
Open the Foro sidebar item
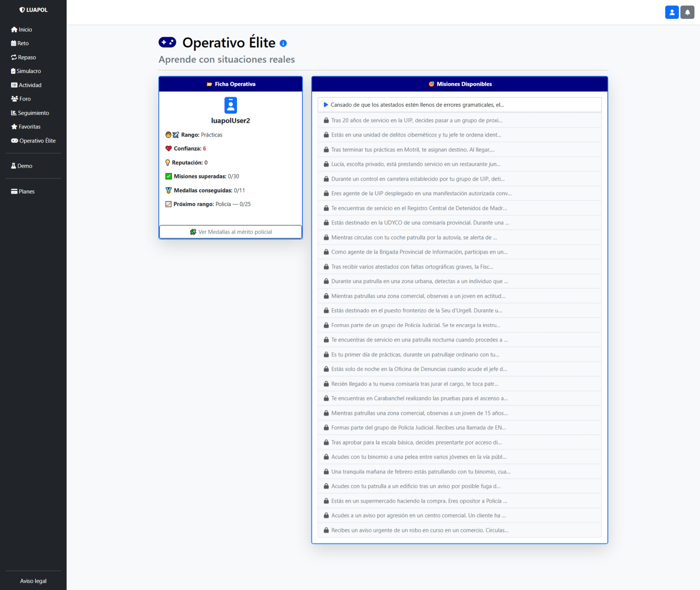pyautogui.click(x=21, y=99)
